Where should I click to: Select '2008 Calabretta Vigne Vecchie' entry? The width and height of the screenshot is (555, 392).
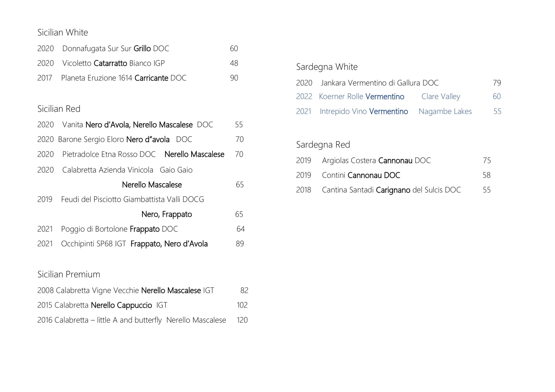(x=88, y=290)
